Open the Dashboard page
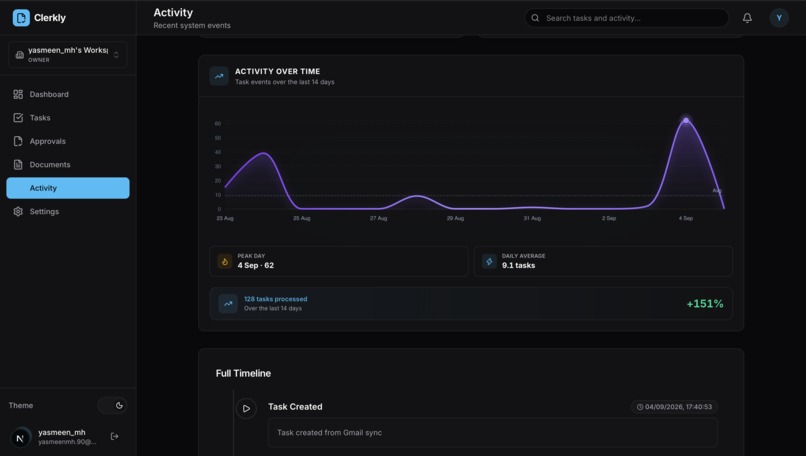The width and height of the screenshot is (806, 456). coord(67,94)
